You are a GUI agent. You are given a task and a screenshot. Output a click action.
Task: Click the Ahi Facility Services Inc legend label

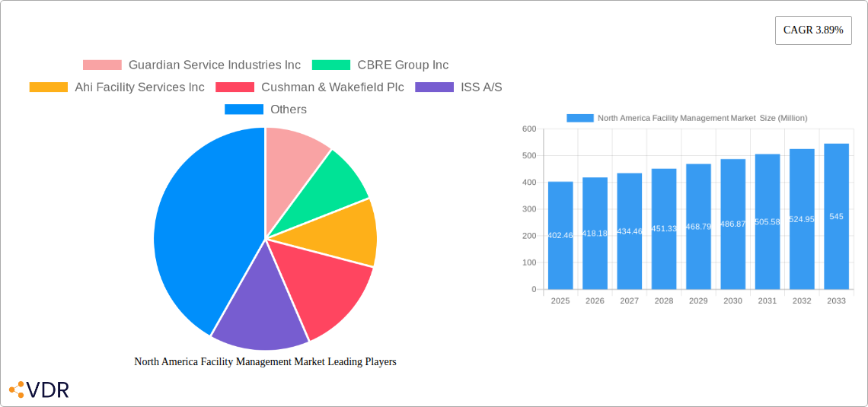tap(139, 87)
